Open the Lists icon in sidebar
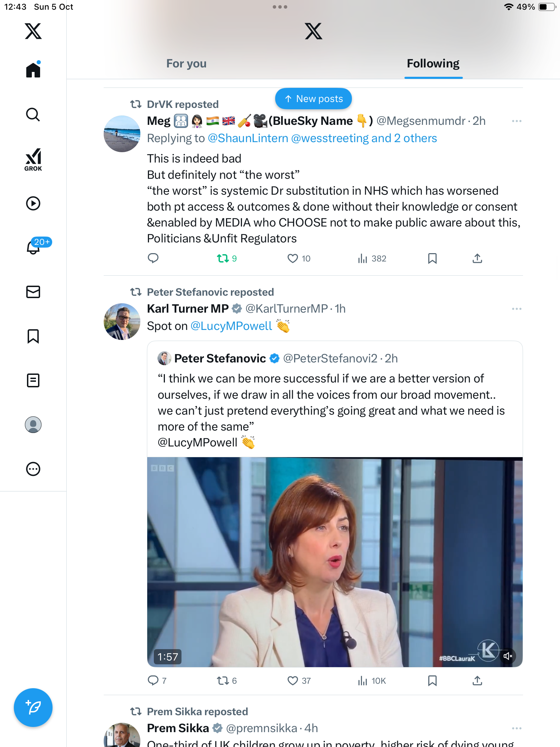The image size is (560, 747). click(33, 380)
